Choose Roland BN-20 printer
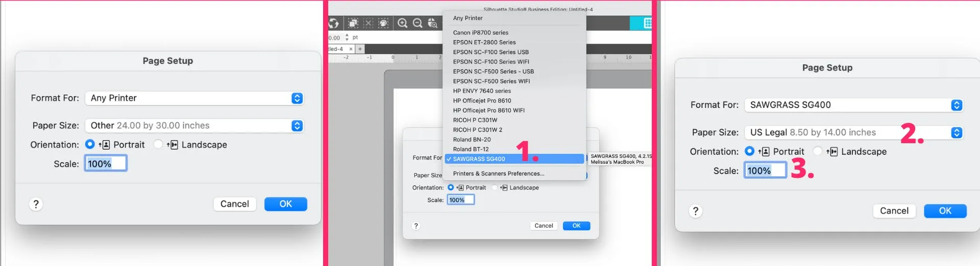 point(514,139)
